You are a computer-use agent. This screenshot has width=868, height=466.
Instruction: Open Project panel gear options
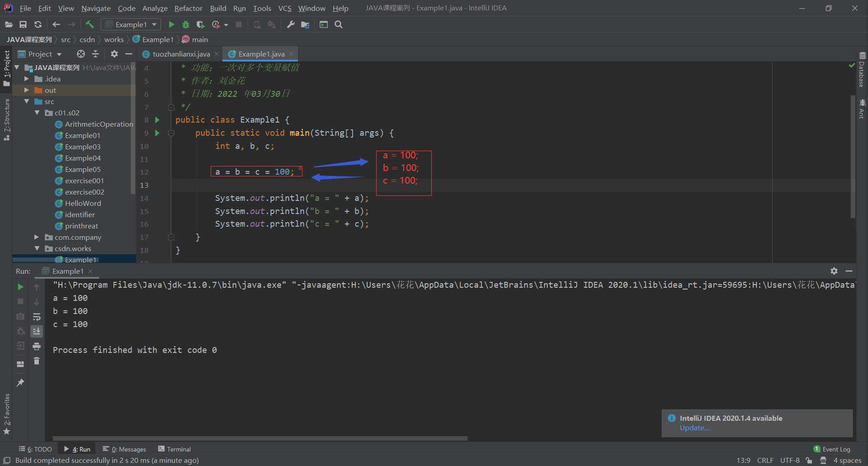[114, 54]
